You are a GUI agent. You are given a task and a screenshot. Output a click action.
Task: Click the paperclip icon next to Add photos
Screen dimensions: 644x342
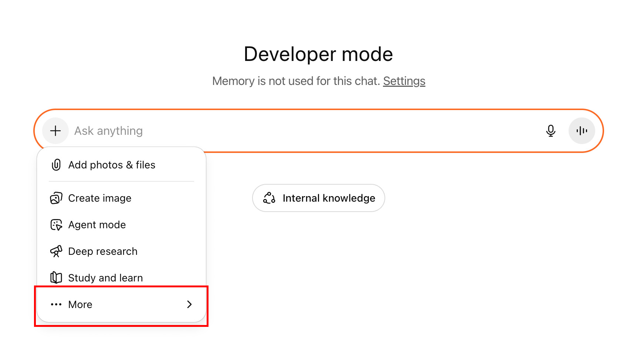pos(56,165)
